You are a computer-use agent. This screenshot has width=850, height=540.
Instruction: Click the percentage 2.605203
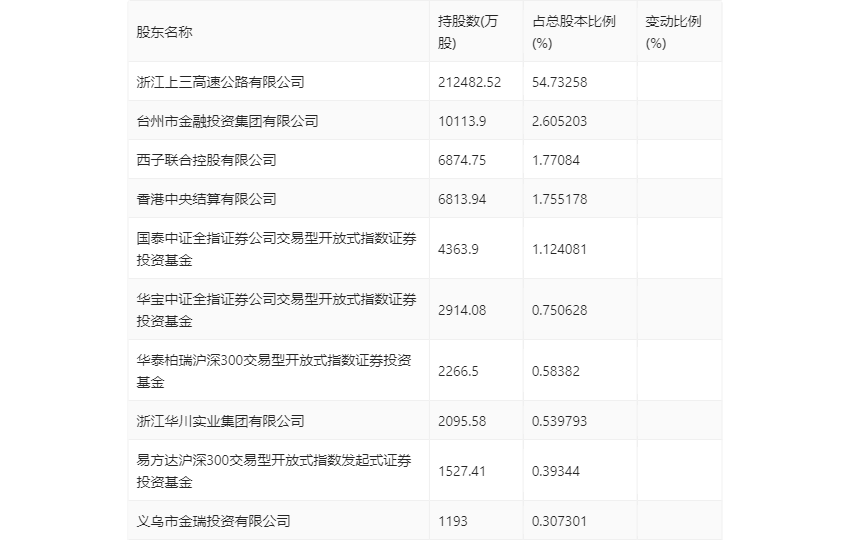[559, 121]
